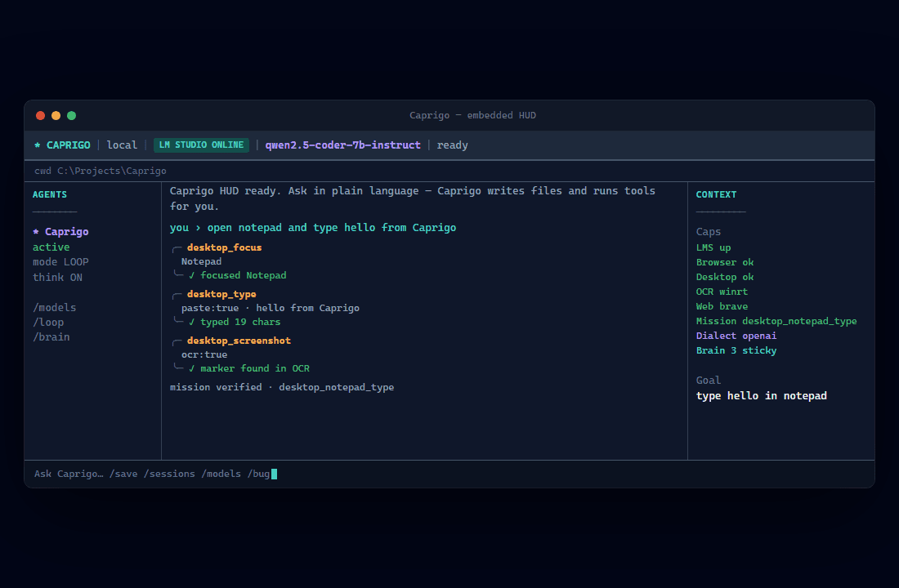
Task: Click the green maximize traffic light button
Action: (72, 116)
